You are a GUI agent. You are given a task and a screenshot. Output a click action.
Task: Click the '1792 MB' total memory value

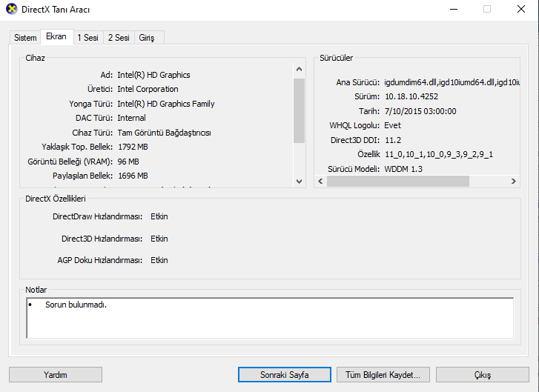point(133,147)
